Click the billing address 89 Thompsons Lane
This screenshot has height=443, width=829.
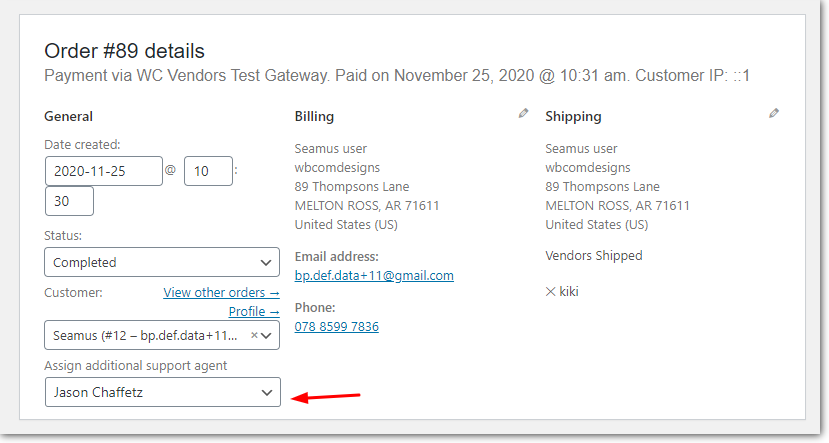[x=352, y=187]
